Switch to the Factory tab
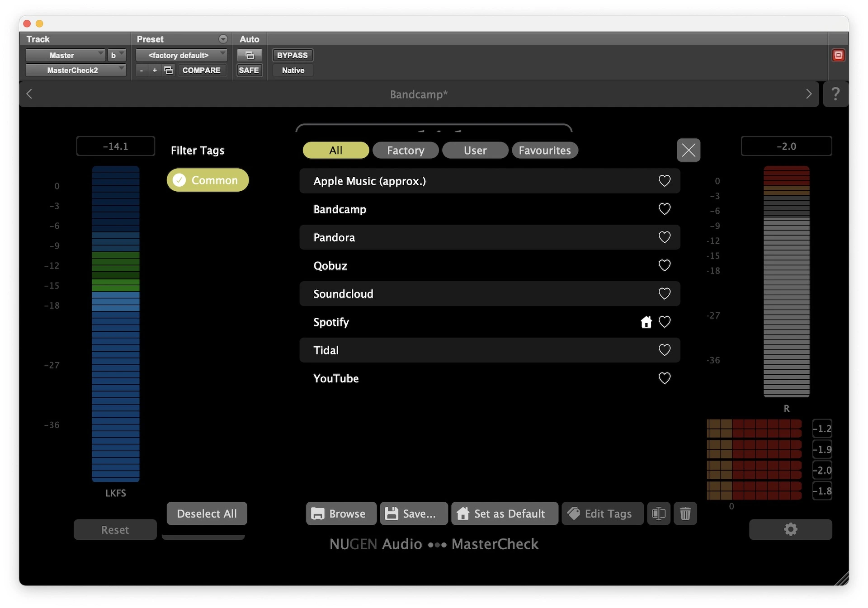The height and width of the screenshot is (608, 868). [406, 151]
